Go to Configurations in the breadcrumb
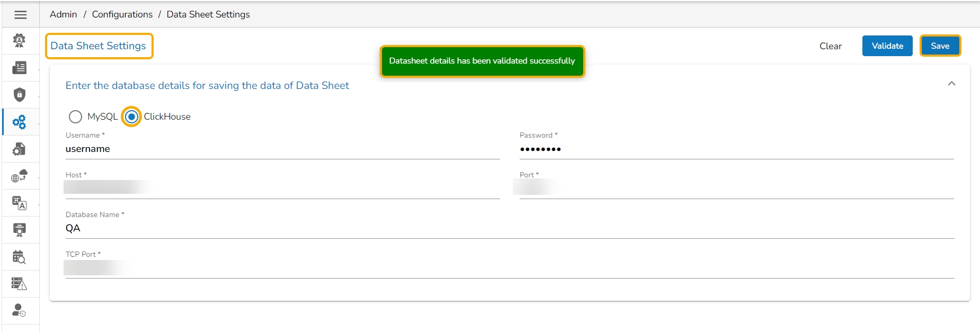The height and width of the screenshot is (332, 980). (x=122, y=14)
